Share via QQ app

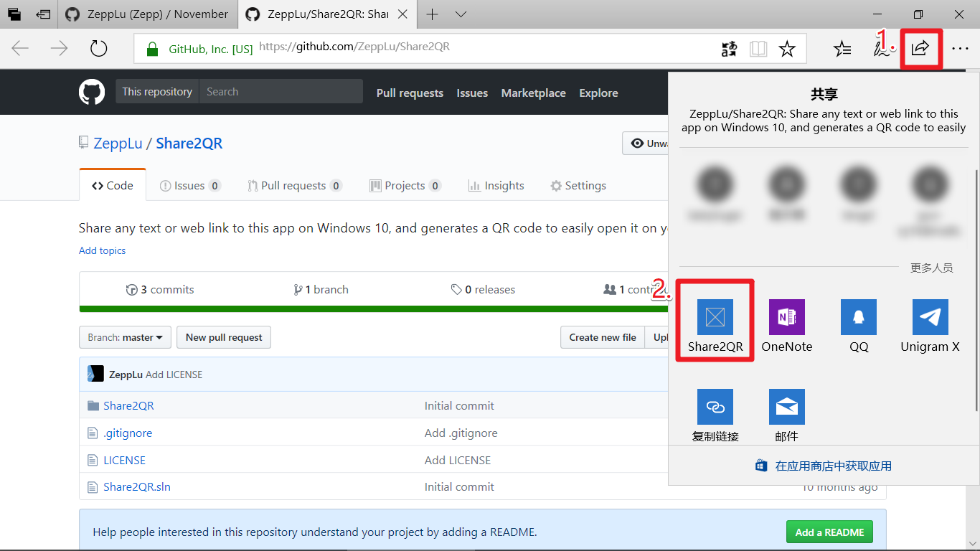(859, 326)
